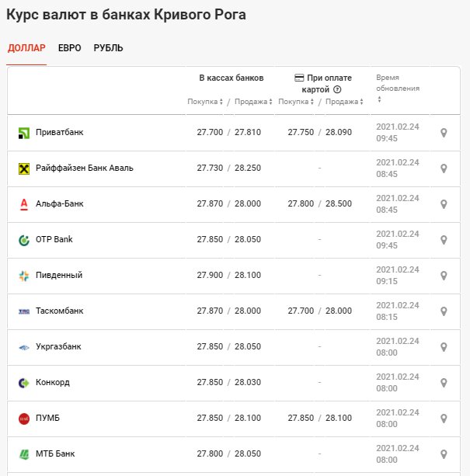Image resolution: width=470 pixels, height=476 pixels.
Task: Click Альфа-Банк card buy rate 27.800
Action: pos(301,203)
